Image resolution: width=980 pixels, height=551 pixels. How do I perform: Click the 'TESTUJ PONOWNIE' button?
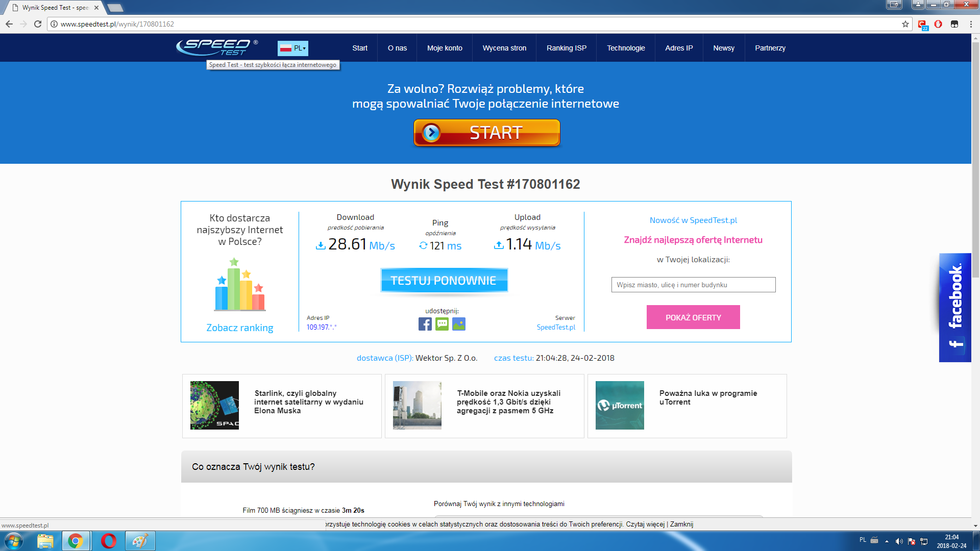pyautogui.click(x=444, y=280)
